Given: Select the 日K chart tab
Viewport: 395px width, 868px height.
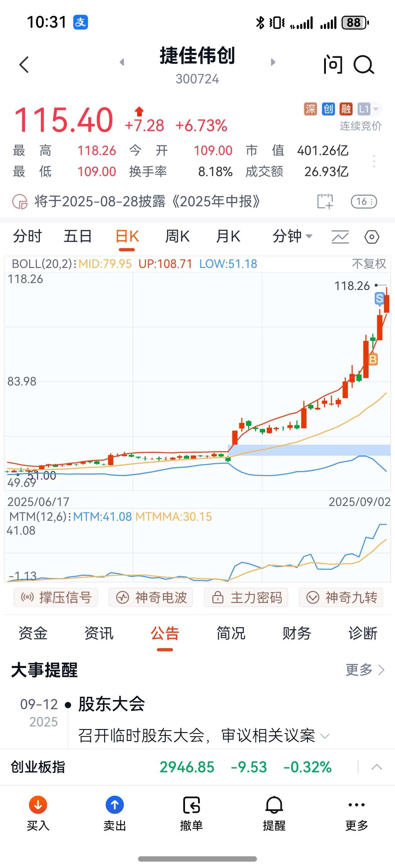Looking at the screenshot, I should pyautogui.click(x=127, y=236).
